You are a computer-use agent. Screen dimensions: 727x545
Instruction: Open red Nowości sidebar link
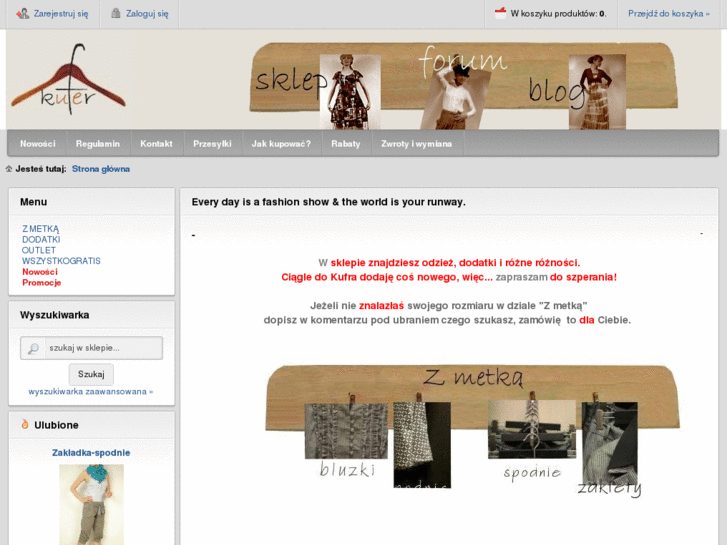pyautogui.click(x=40, y=272)
